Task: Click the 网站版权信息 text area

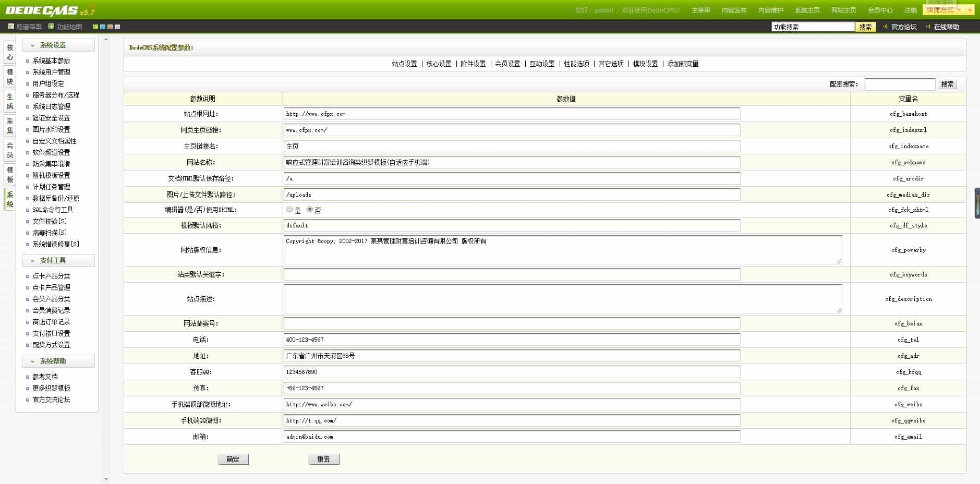Action: click(563, 249)
